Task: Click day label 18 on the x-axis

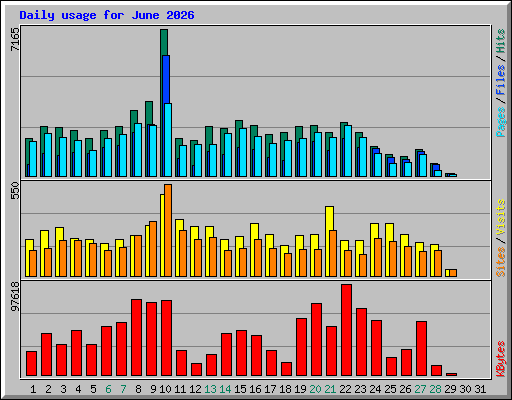Action: [x=285, y=389]
